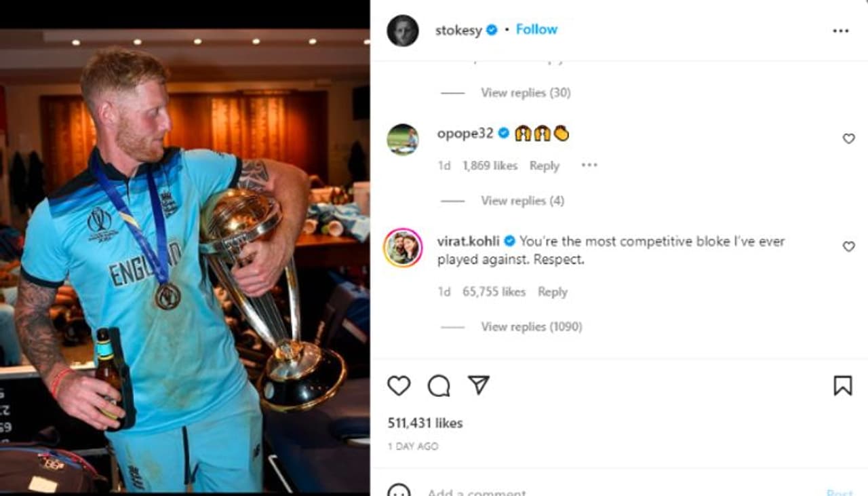Screen dimensions: 868x496
Task: Open emoji picker beside comment field
Action: 399,491
